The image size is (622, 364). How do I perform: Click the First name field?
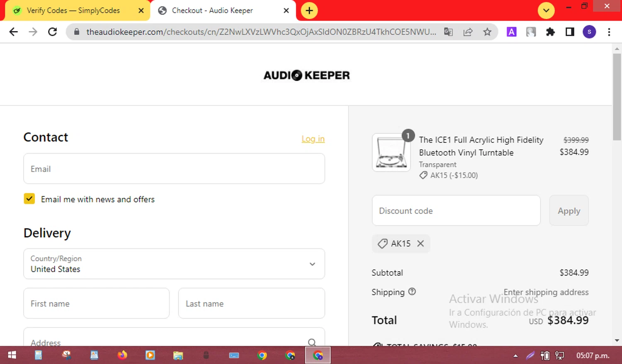pyautogui.click(x=97, y=303)
